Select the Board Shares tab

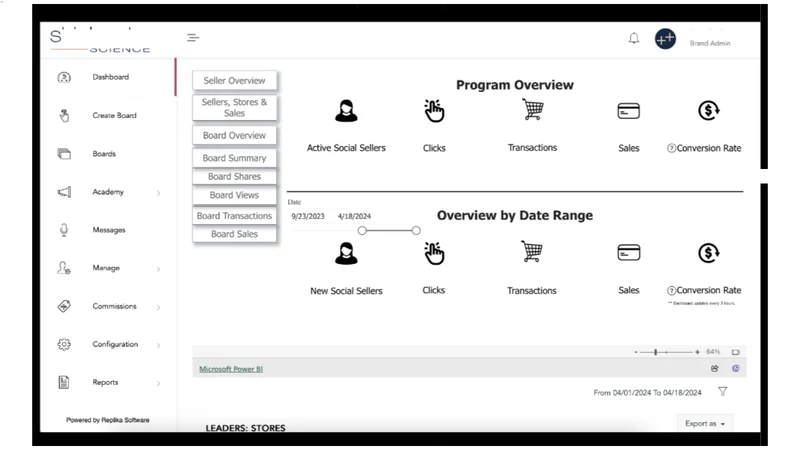[234, 177]
